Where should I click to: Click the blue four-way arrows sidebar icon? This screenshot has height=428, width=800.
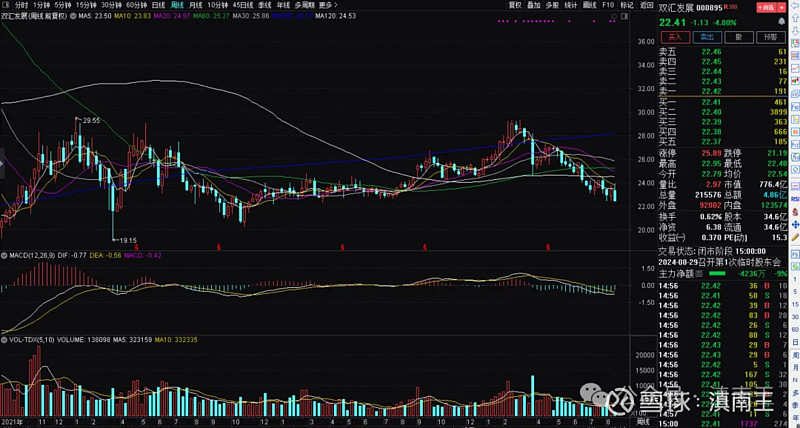click(794, 225)
